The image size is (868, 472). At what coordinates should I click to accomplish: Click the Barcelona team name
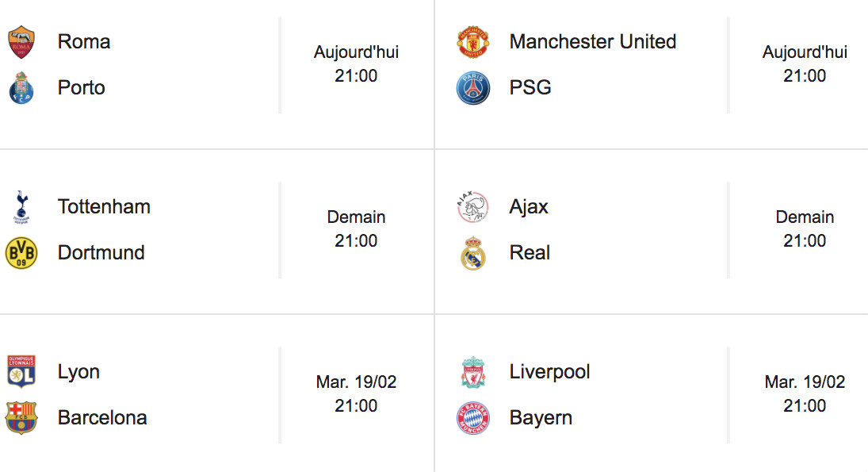(x=102, y=418)
